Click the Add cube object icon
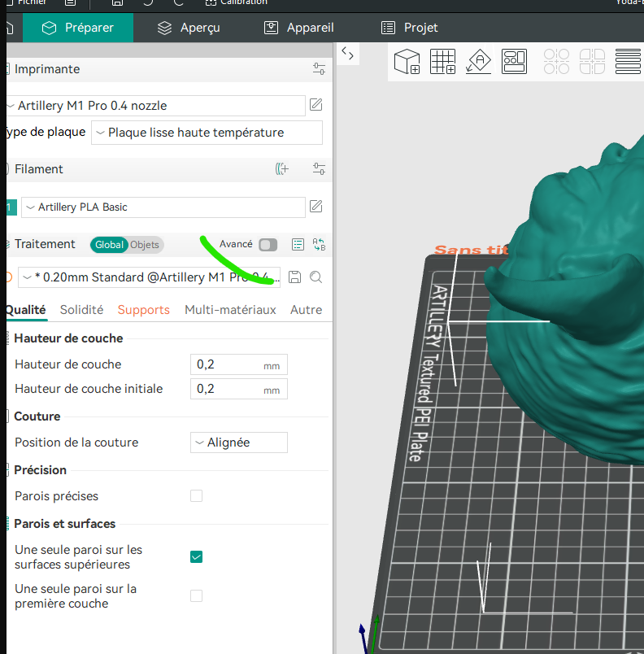The height and width of the screenshot is (654, 644). pyautogui.click(x=407, y=61)
